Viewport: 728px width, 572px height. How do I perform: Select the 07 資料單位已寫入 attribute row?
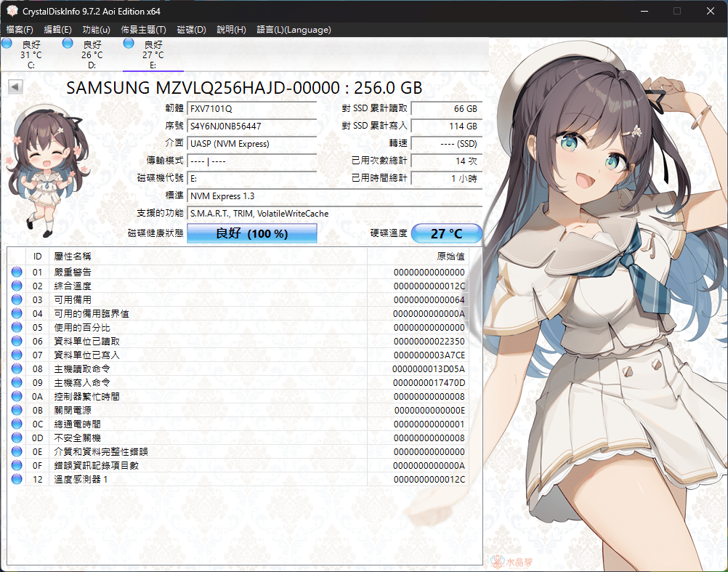[238, 355]
